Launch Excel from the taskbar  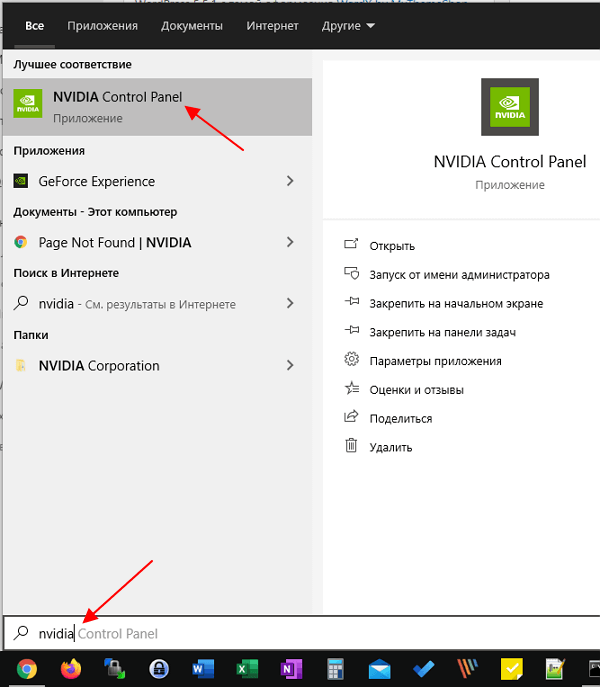pos(247,669)
